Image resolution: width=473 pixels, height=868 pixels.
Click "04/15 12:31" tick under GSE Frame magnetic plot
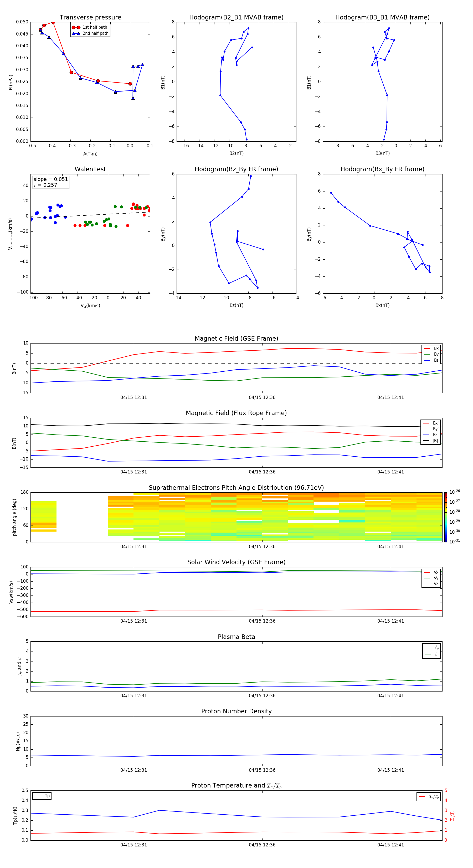pyautogui.click(x=134, y=398)
